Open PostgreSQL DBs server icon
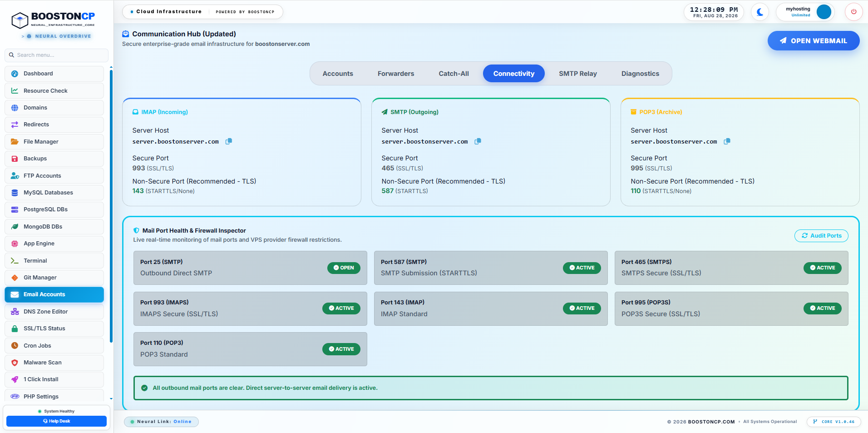The width and height of the screenshot is (868, 433). [x=15, y=209]
